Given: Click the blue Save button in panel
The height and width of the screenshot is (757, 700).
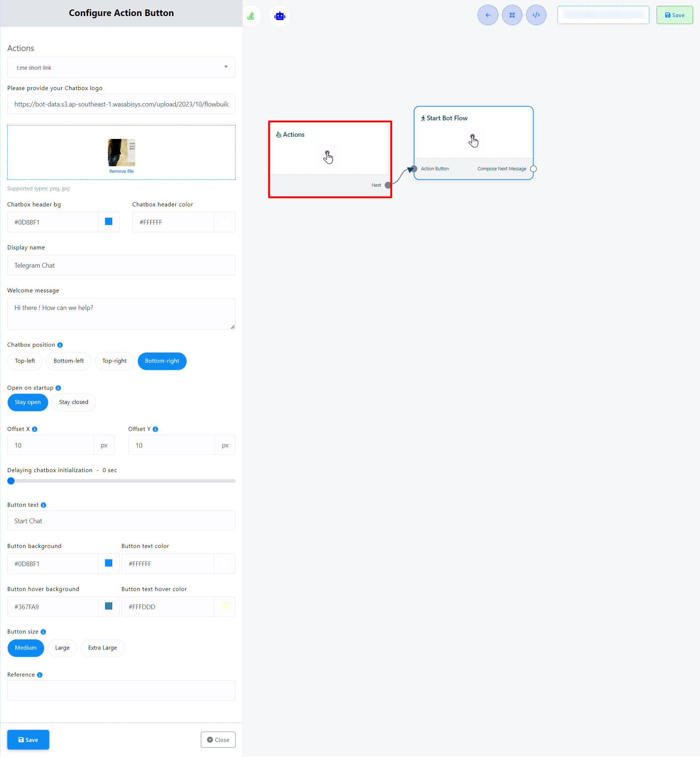Looking at the screenshot, I should point(28,739).
